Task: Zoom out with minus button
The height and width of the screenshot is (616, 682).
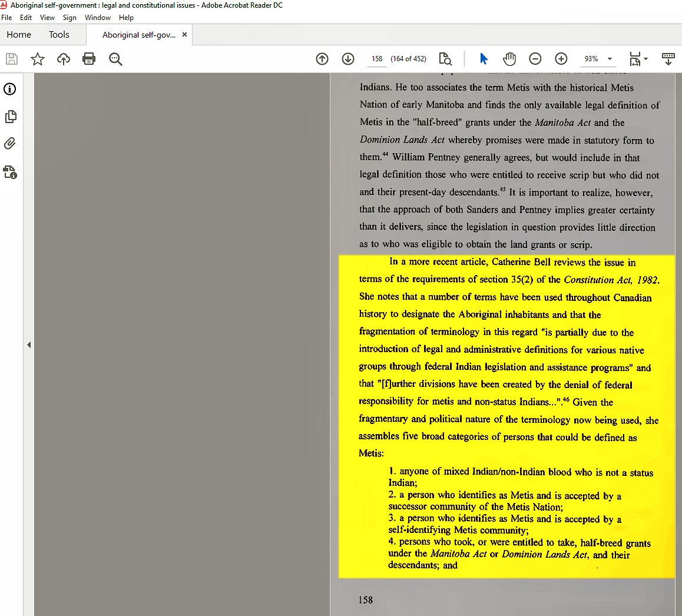Action: pyautogui.click(x=535, y=59)
